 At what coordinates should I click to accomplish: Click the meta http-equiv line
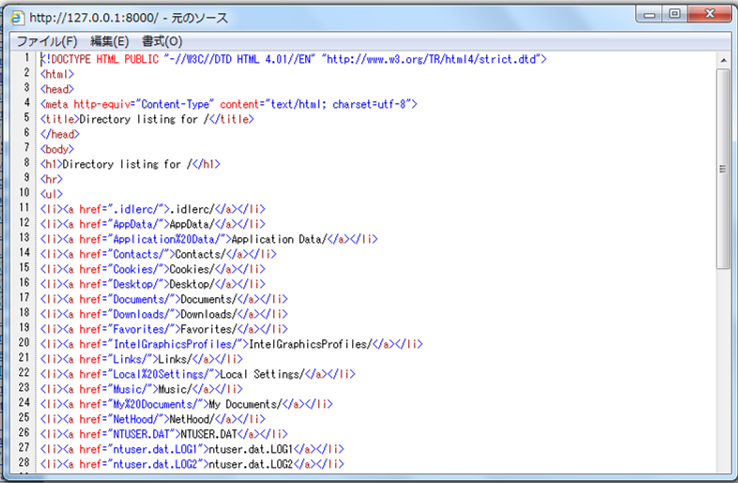(x=229, y=105)
